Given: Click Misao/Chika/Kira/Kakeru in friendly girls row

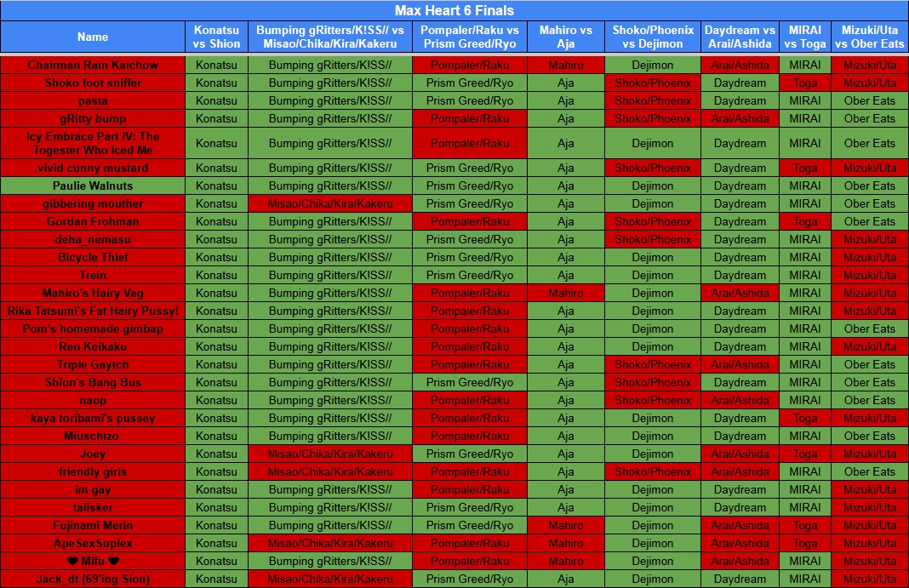Looking at the screenshot, I should 330,471.
